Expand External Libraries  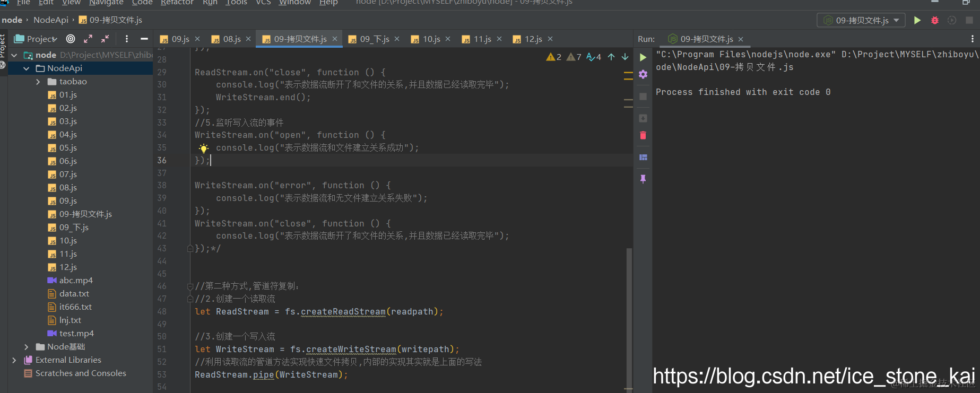[14, 360]
